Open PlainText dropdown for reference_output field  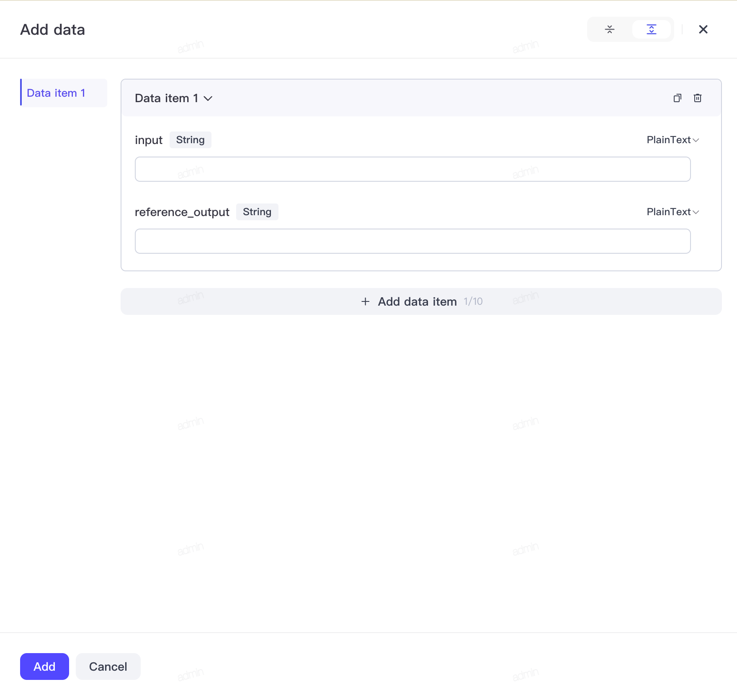[x=673, y=212]
